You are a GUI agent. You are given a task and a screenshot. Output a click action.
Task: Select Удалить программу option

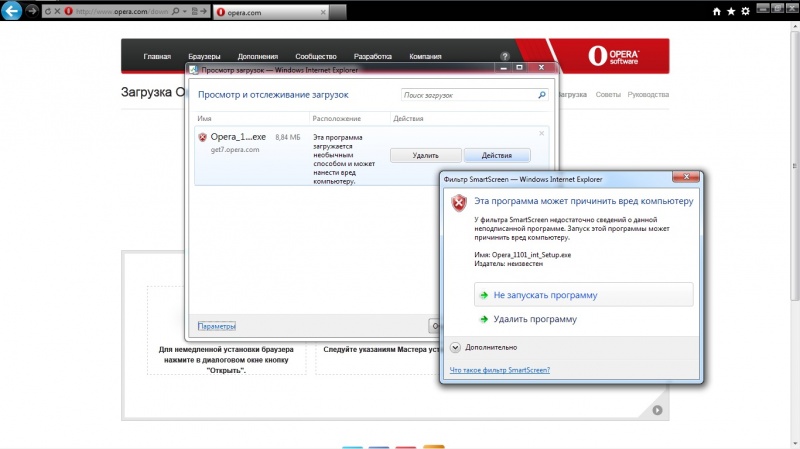(534, 319)
